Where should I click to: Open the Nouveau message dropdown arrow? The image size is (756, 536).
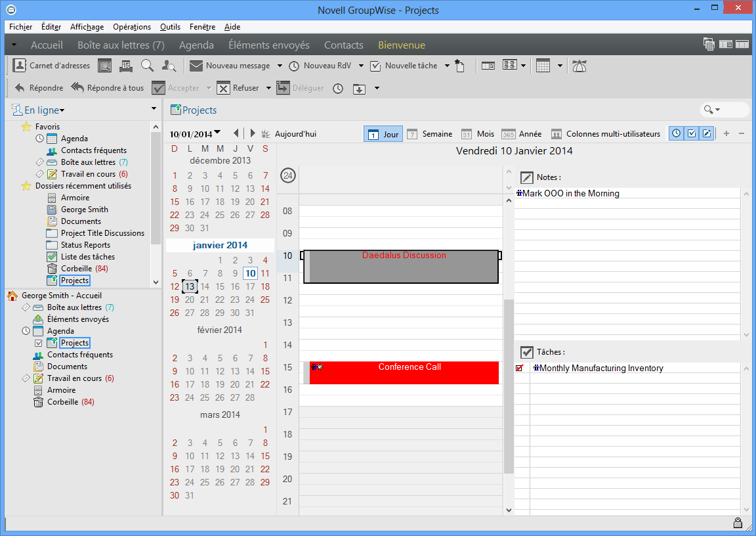(x=280, y=66)
